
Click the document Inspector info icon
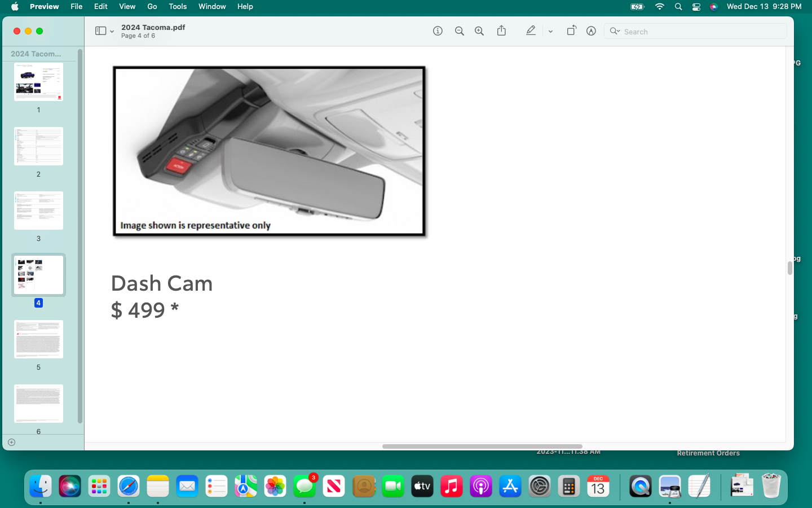438,31
